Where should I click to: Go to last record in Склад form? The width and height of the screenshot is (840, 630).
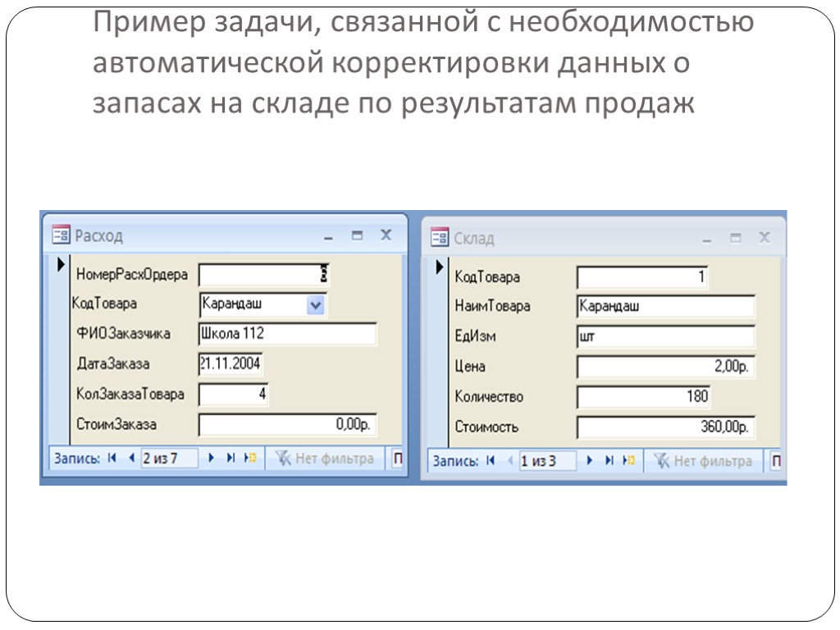[x=609, y=460]
